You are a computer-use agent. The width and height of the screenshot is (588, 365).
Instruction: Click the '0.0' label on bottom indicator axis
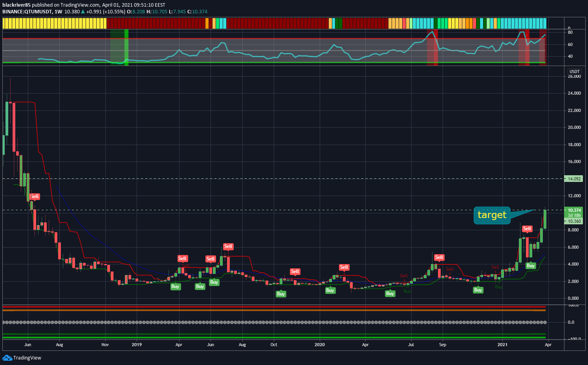pyautogui.click(x=571, y=323)
